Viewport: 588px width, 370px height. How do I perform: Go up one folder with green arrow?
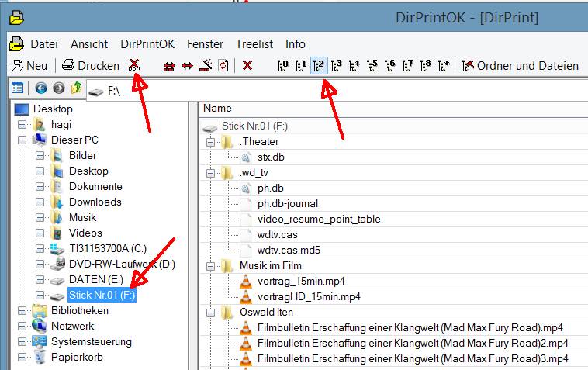(x=77, y=88)
